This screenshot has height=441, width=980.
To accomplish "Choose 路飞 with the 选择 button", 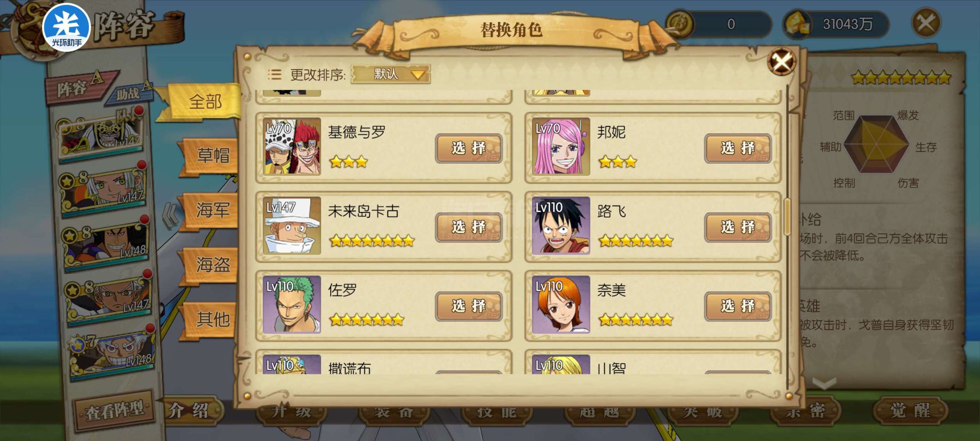I will (x=738, y=227).
